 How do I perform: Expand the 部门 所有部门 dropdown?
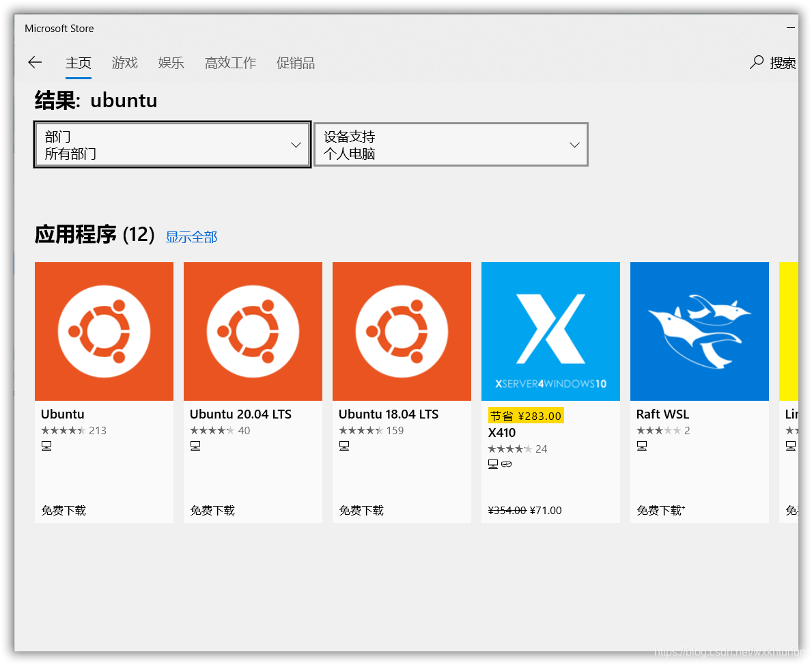click(x=173, y=145)
